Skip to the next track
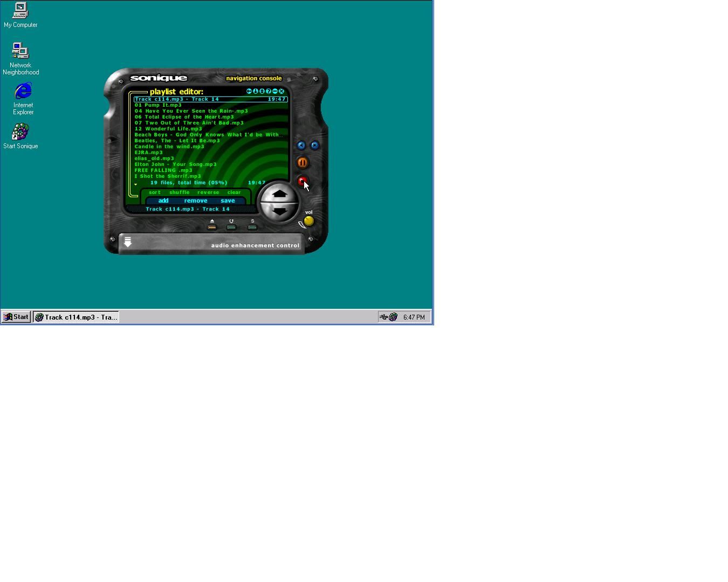Viewport: 728px width, 582px height. coord(314,145)
